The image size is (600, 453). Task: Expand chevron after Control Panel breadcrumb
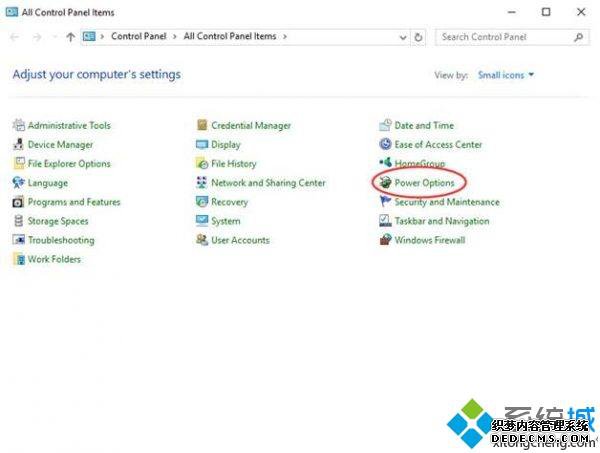click(x=174, y=37)
